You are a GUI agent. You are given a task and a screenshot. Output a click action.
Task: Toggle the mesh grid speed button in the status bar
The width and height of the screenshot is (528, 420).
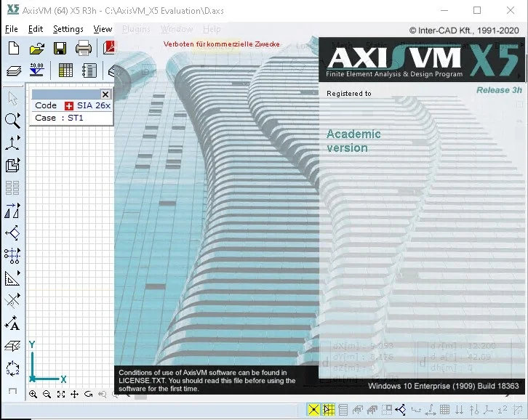(x=444, y=409)
